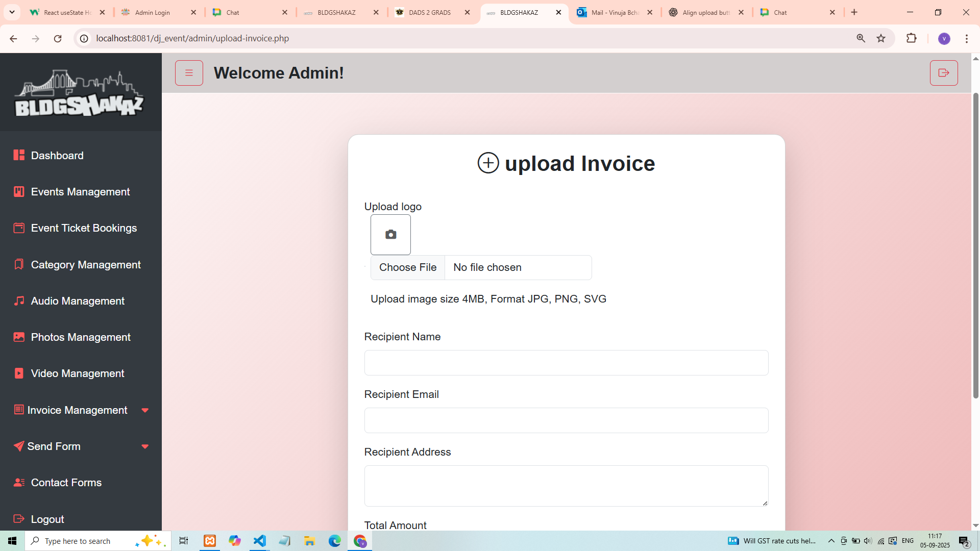
Task: Click the Video Management play icon
Action: pos(19,373)
